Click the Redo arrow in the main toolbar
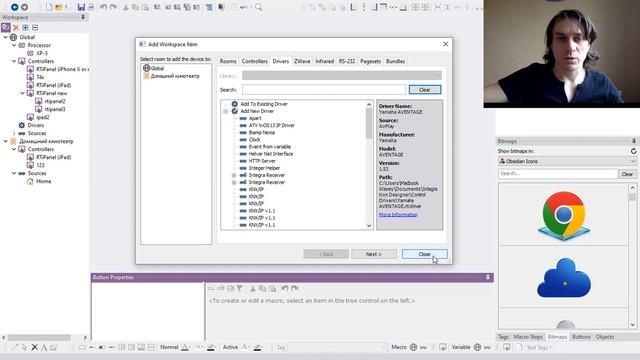Viewport: 640px width, 360px height. coord(113,7)
